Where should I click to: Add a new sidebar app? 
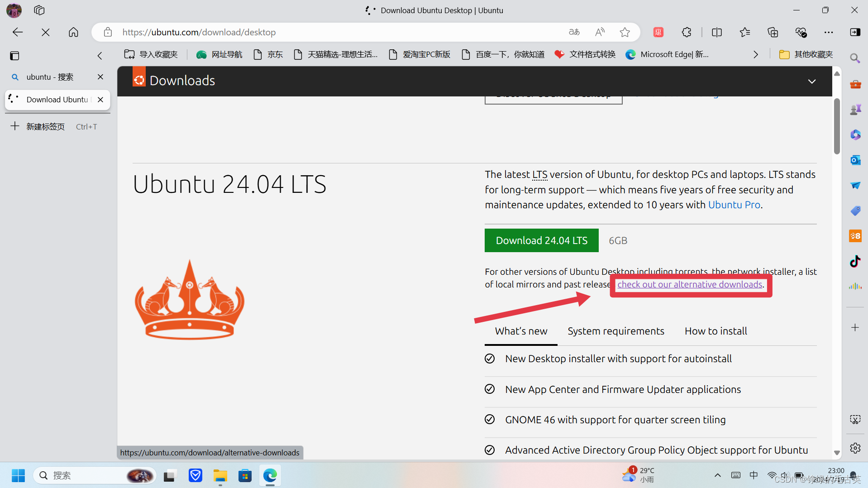click(855, 327)
